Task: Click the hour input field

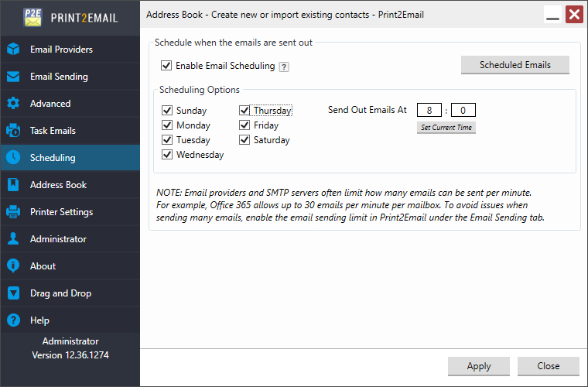Action: tap(429, 110)
